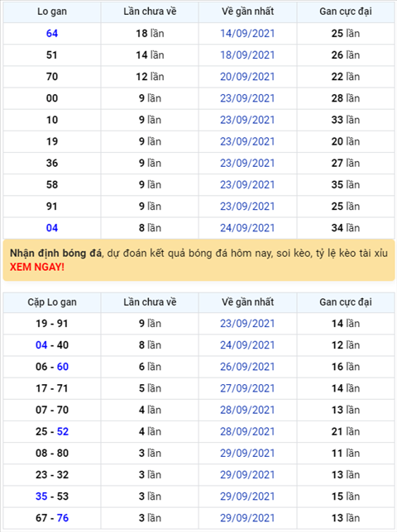This screenshot has width=397, height=532.
Task: Select the 23/09/2021 date in row 00
Action: [x=247, y=98]
